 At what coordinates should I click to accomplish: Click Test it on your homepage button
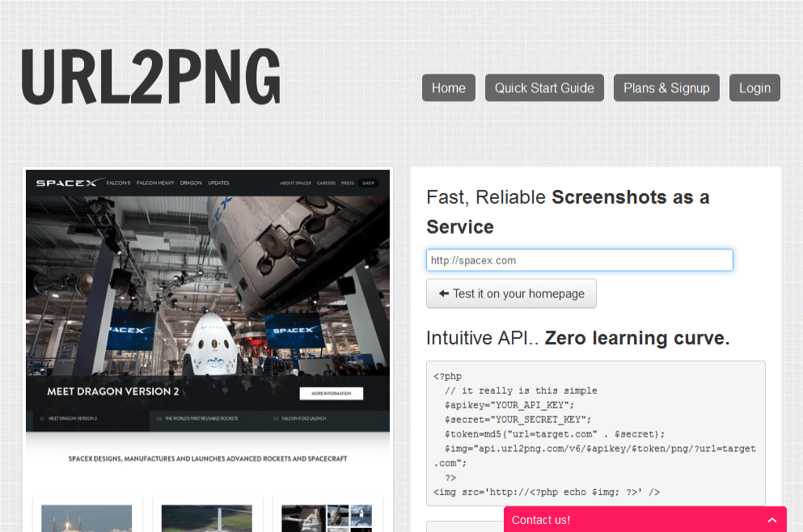(511, 293)
